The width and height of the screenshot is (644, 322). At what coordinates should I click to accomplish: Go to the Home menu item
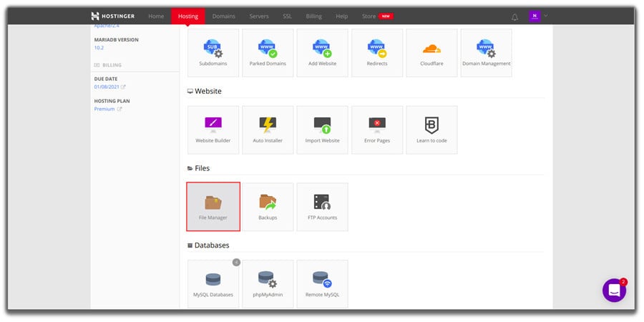click(156, 16)
